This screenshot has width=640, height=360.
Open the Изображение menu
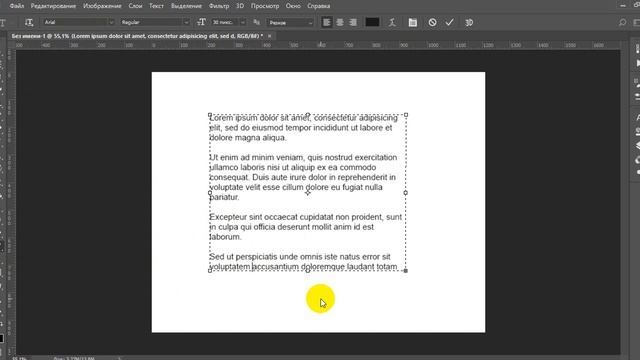click(x=102, y=6)
